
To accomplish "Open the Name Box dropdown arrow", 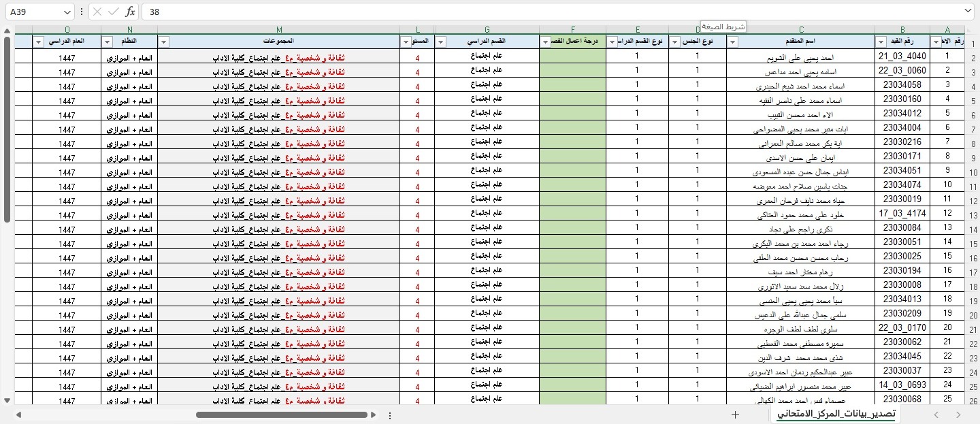I will tap(67, 12).
